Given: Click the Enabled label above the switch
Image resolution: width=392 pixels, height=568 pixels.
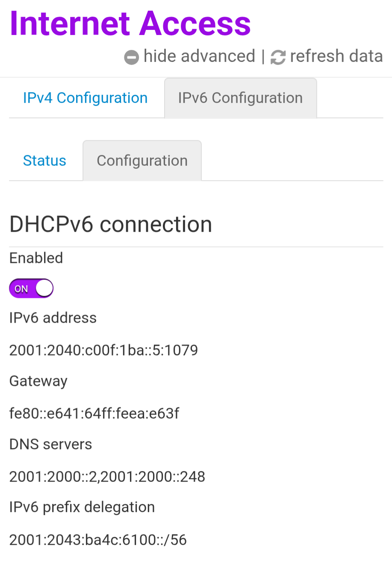Looking at the screenshot, I should click(36, 258).
